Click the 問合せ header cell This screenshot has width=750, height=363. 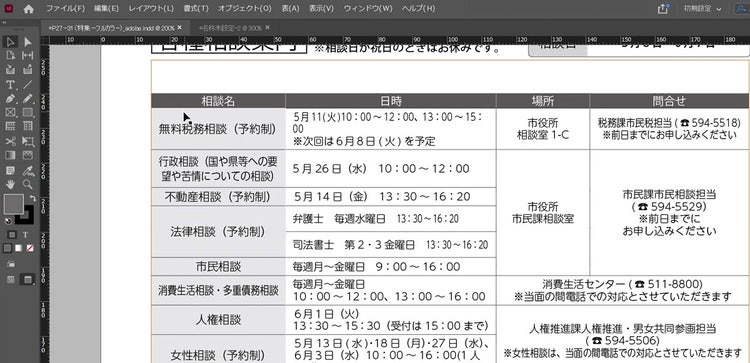(x=669, y=101)
